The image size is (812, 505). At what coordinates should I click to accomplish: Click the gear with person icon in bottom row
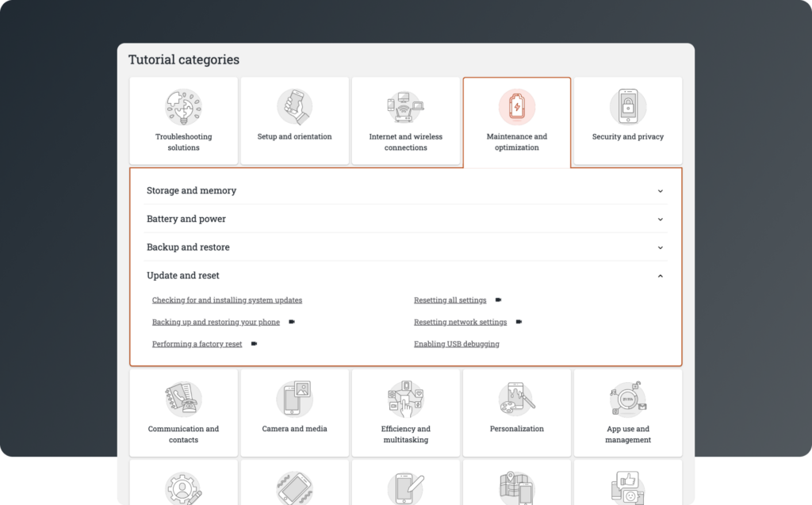coord(183,488)
